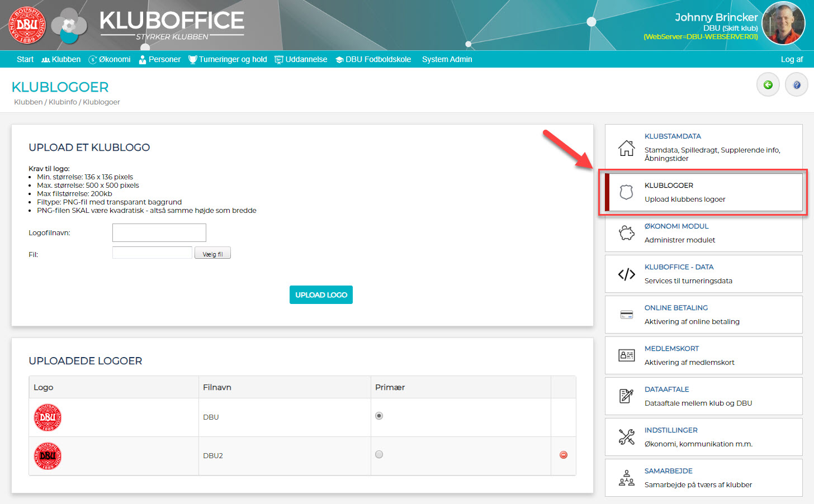
Task: Click the DBU round logo in header
Action: coord(27,25)
